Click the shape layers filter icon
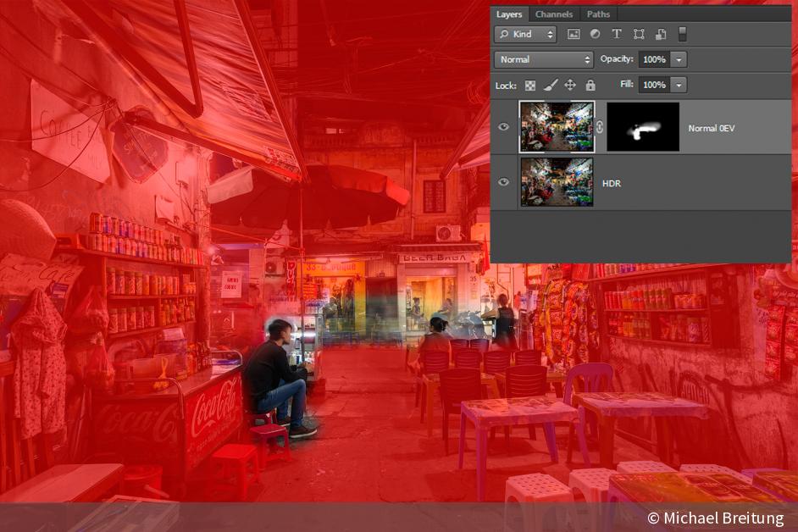Viewport: 798px width, 532px height. coord(639,34)
